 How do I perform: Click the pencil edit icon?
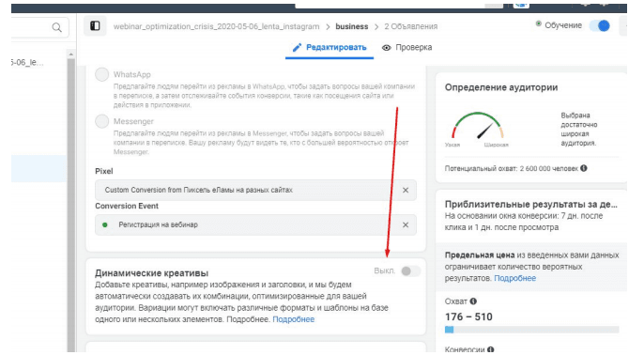pyautogui.click(x=297, y=48)
